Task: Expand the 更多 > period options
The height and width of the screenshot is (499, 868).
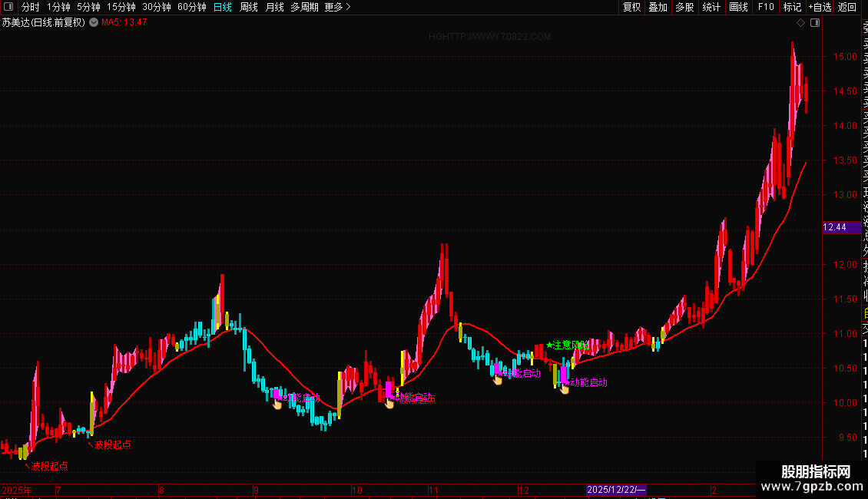Action: 338,7
